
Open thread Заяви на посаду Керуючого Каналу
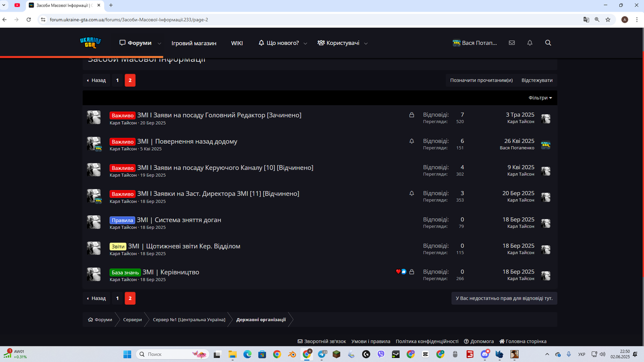tap(225, 167)
